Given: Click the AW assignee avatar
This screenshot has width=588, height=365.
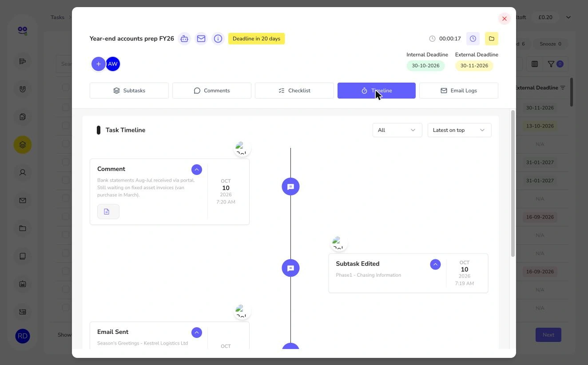Looking at the screenshot, I should pos(113,64).
